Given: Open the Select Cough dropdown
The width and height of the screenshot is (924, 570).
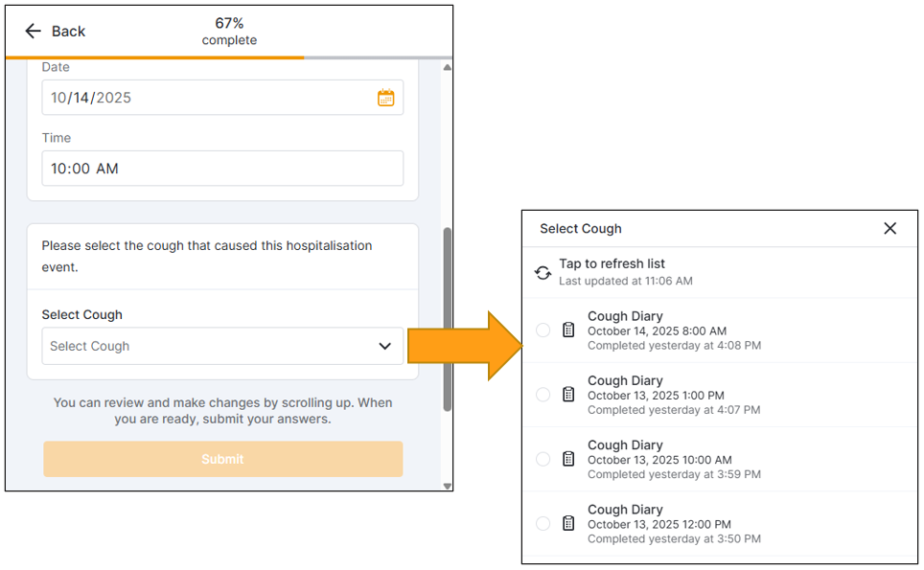Looking at the screenshot, I should 211,346.
